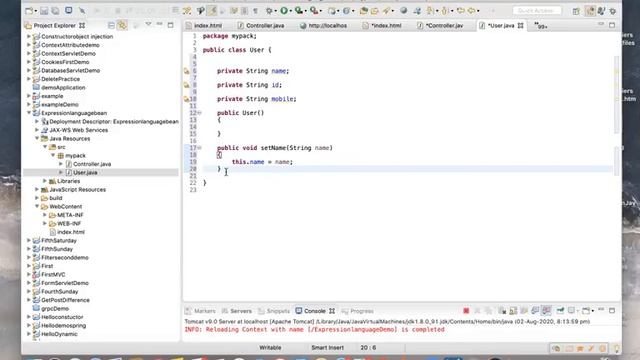Click the Coverage run toolbar icon
The height and width of the screenshot is (360, 640).
[299, 11]
